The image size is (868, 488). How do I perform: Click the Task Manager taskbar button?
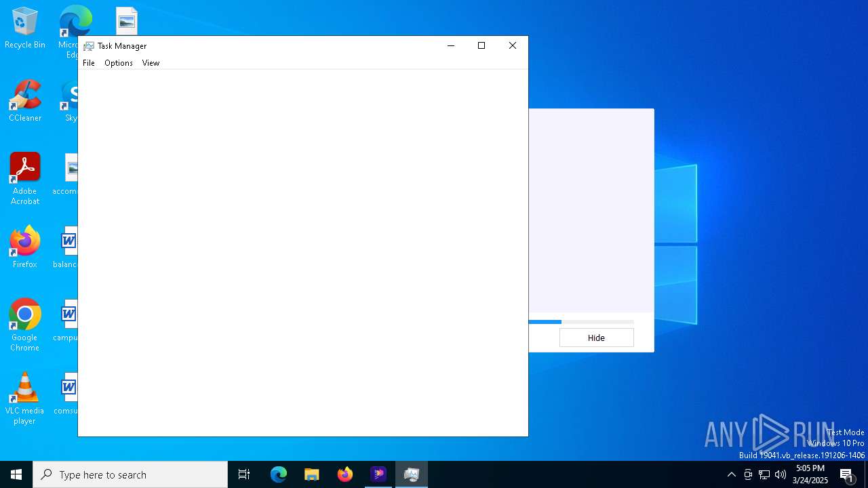(x=412, y=474)
